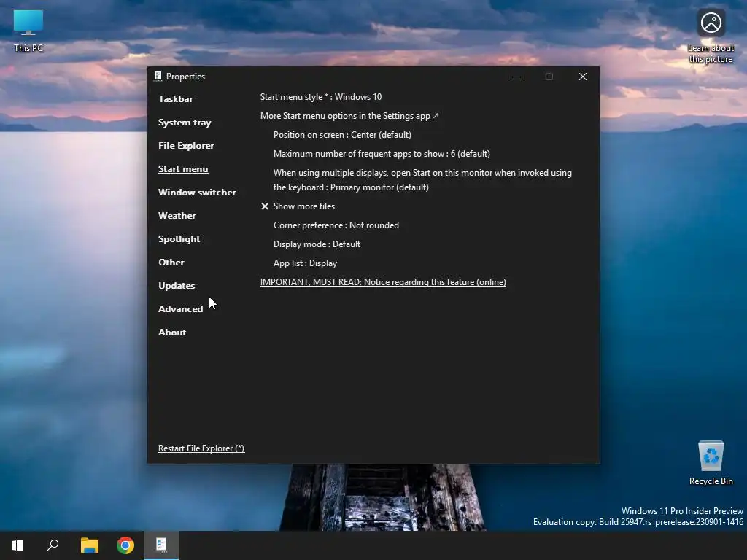The height and width of the screenshot is (560, 747).
Task: Open the Spotlight section
Action: point(179,239)
